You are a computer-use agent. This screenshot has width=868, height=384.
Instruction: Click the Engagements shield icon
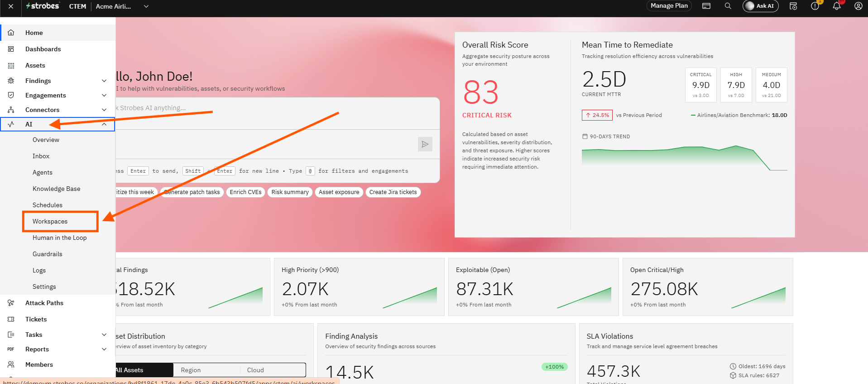[11, 95]
